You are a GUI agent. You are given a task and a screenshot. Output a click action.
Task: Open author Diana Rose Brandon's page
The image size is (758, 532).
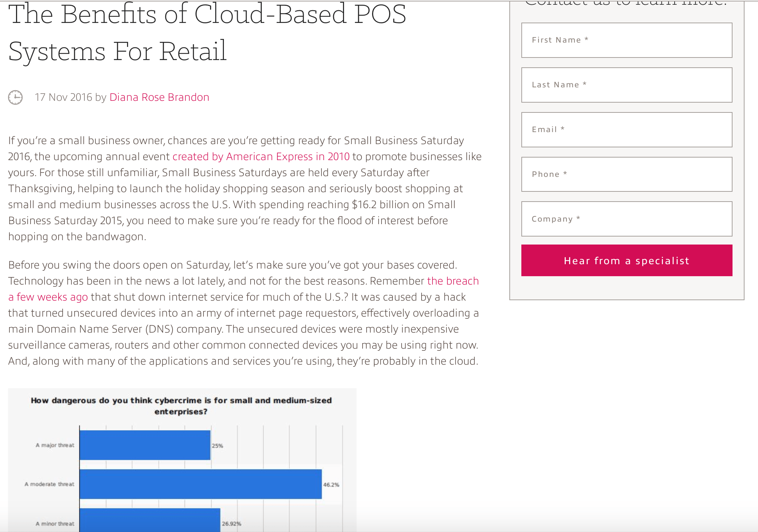[159, 98]
